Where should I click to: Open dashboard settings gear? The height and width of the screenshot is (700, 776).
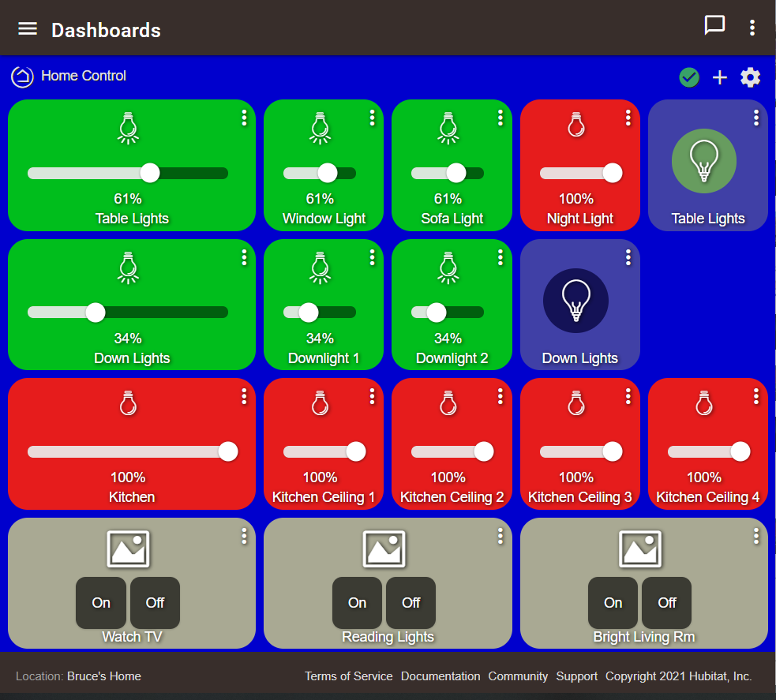pos(750,77)
